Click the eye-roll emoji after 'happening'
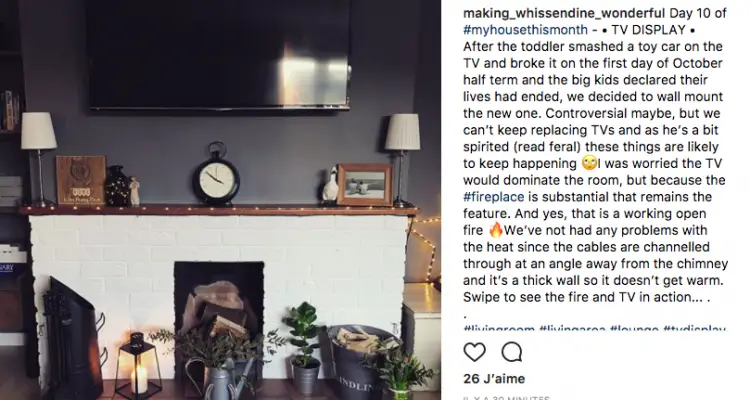 tap(589, 164)
